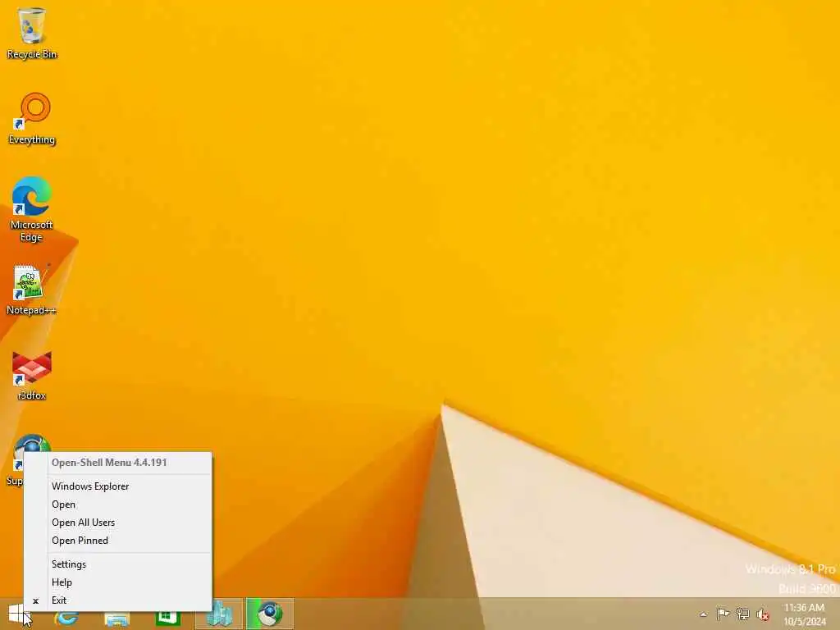This screenshot has height=630, width=840.
Task: Choose Open in the context menu
Action: (118, 504)
